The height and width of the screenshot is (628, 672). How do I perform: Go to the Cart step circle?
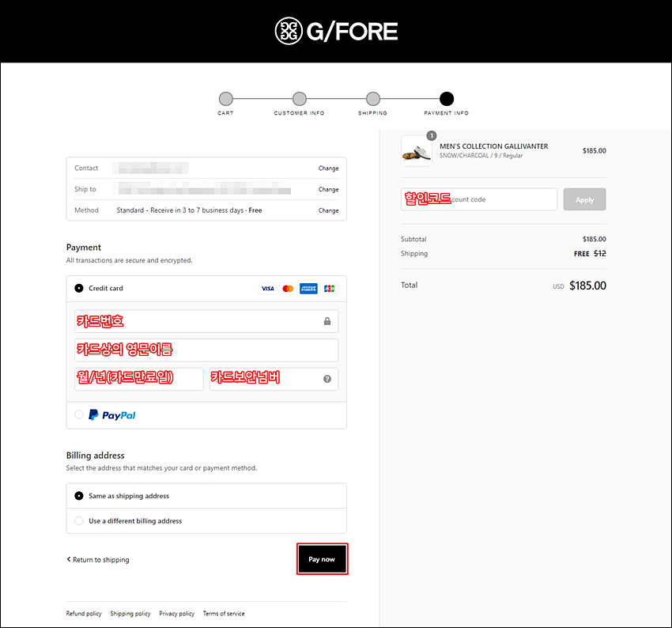226,99
